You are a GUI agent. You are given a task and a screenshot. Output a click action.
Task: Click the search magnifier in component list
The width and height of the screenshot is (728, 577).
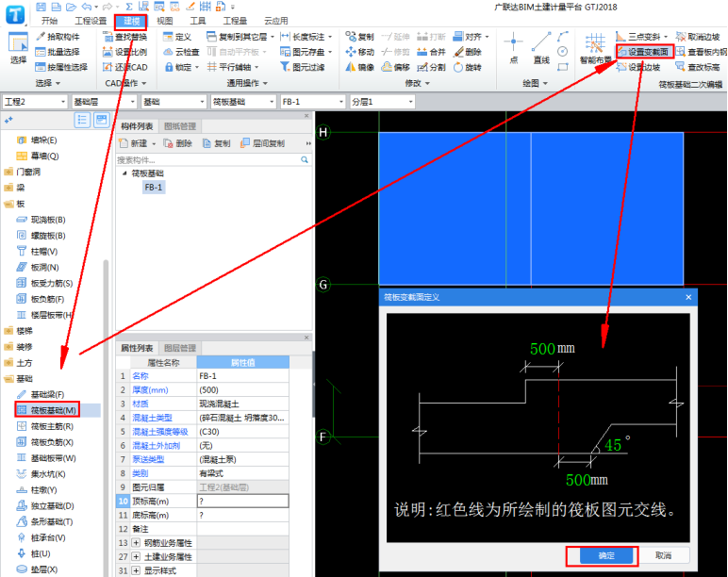tap(305, 159)
